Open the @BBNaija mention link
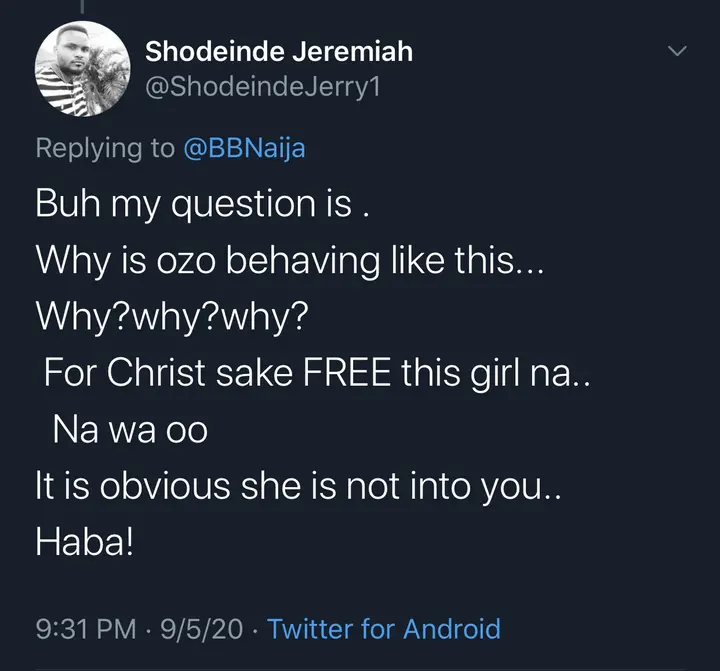720x671 pixels. [x=243, y=148]
